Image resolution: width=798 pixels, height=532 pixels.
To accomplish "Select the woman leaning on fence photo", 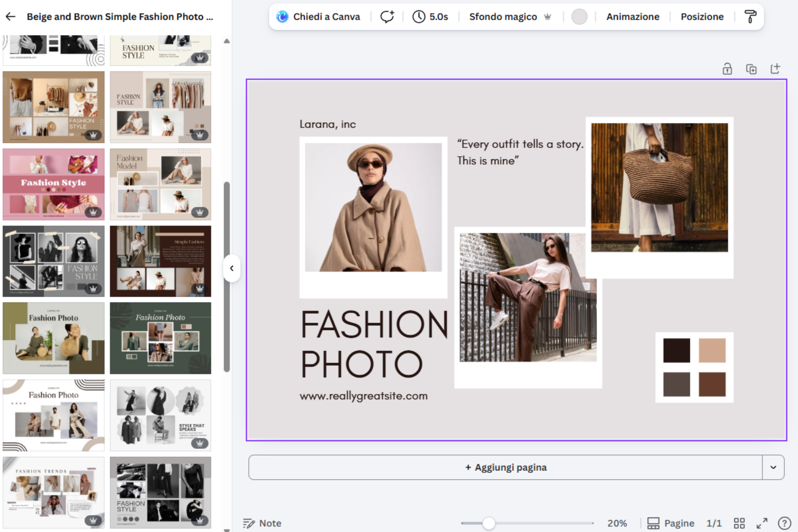I will [528, 297].
